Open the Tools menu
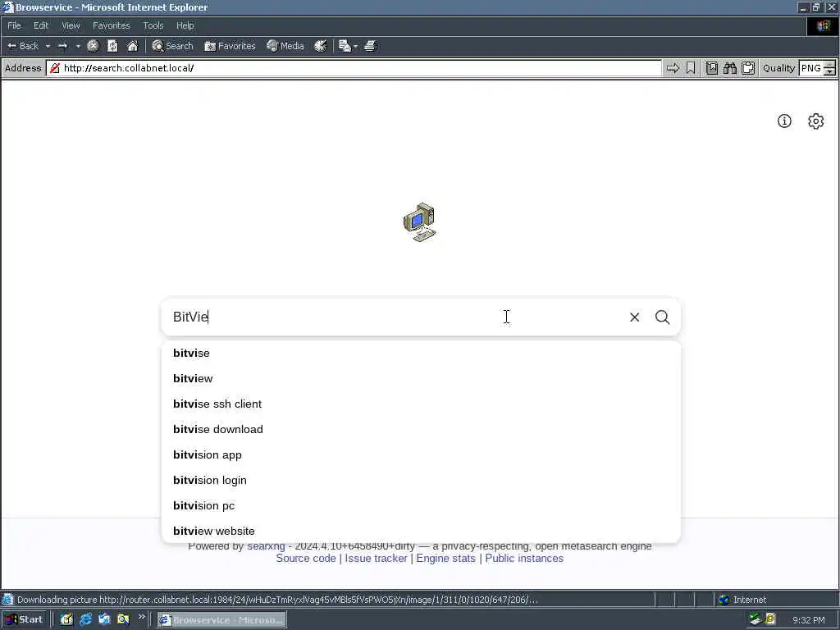Screen dimensions: 840x630 (153, 25)
